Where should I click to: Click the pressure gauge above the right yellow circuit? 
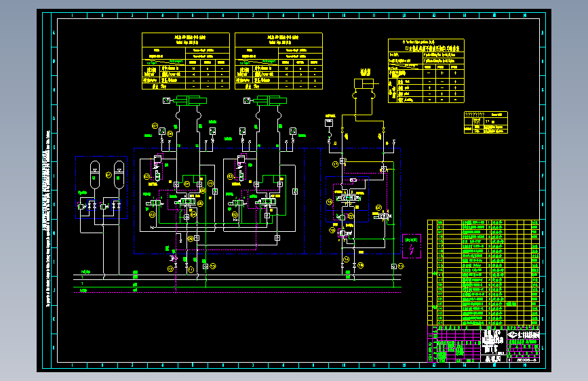[329, 123]
